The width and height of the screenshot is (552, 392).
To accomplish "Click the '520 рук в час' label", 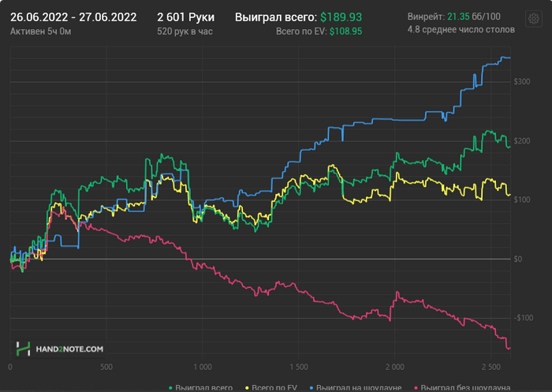I will coord(185,32).
